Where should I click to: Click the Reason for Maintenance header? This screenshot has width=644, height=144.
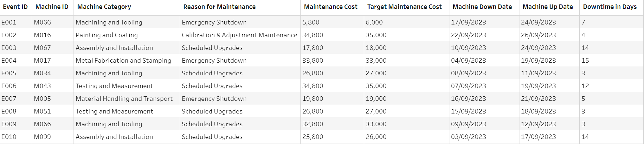[x=219, y=7]
